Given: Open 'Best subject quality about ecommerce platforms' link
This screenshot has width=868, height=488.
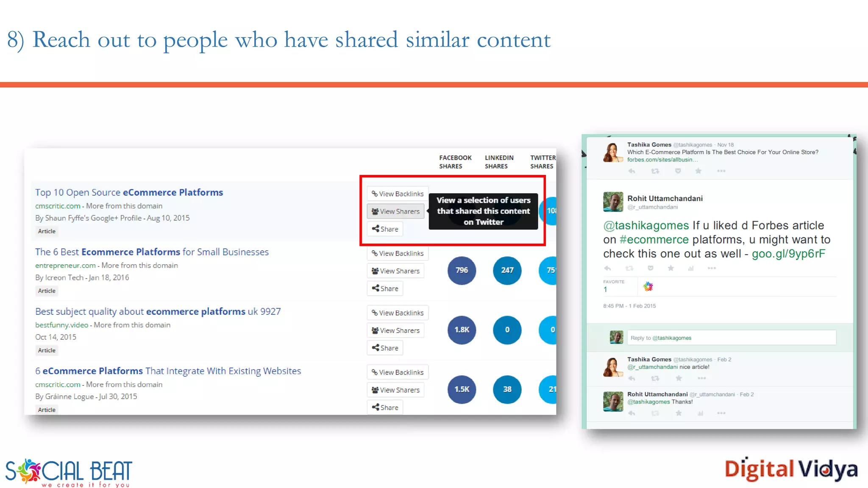Looking at the screenshot, I should point(158,312).
